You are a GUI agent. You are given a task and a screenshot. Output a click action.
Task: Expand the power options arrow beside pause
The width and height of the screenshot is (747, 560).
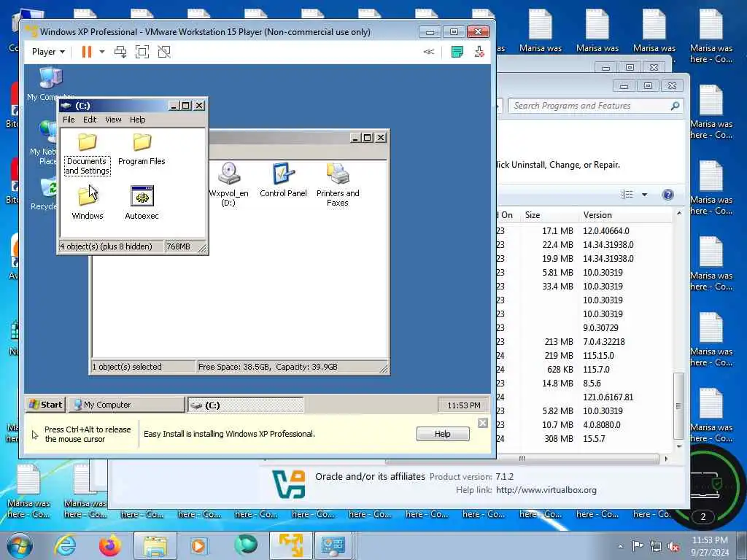click(x=101, y=52)
